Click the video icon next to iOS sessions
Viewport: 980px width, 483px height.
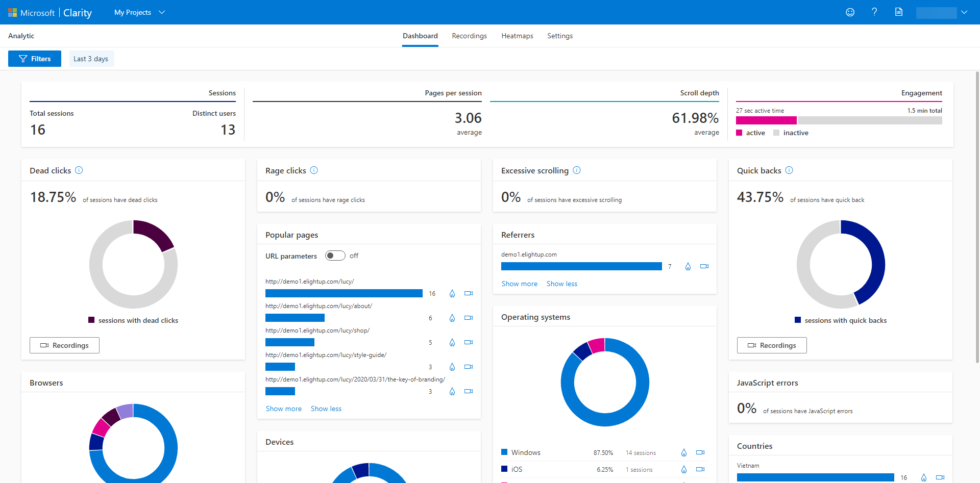(x=700, y=469)
